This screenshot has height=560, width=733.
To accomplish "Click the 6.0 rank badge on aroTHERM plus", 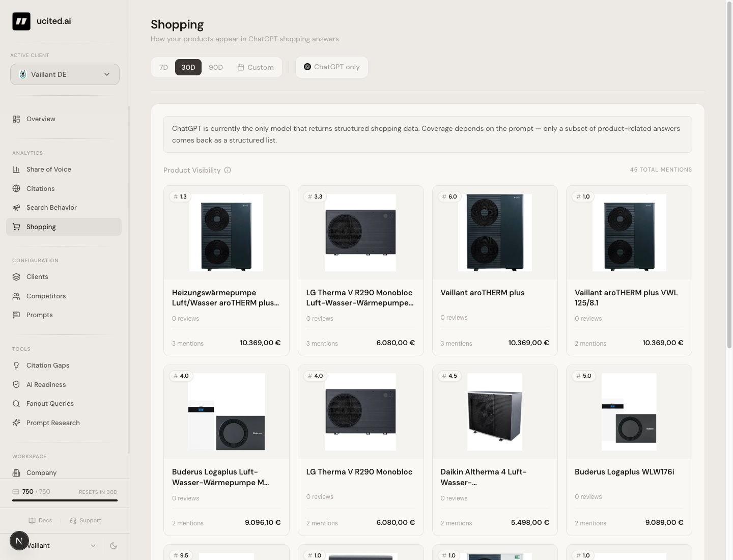I will [x=450, y=197].
